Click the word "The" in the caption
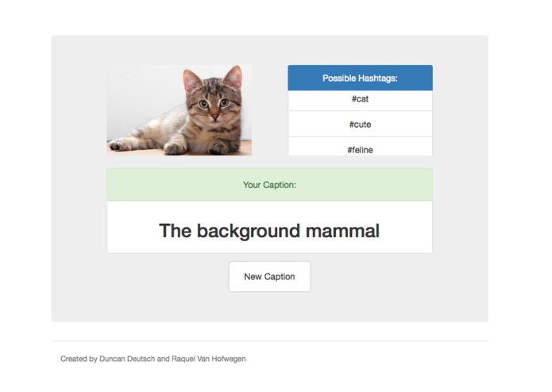Screen dimensions: 552x392 click(175, 231)
